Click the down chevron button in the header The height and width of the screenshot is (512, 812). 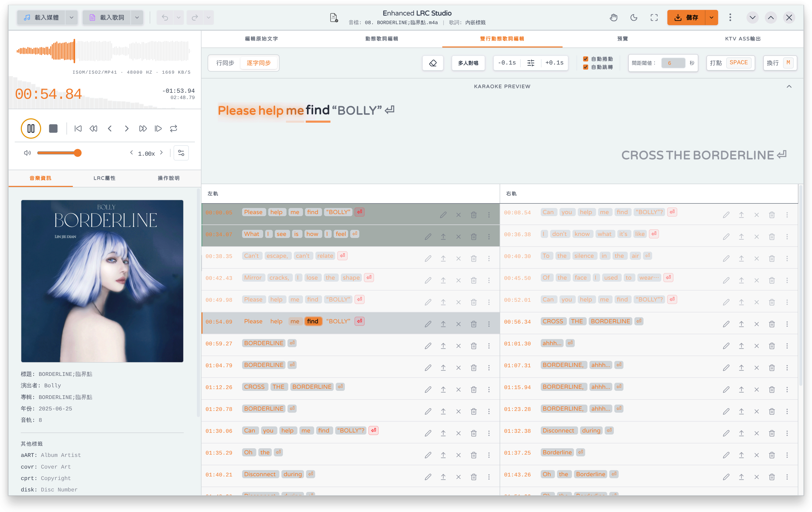(752, 18)
